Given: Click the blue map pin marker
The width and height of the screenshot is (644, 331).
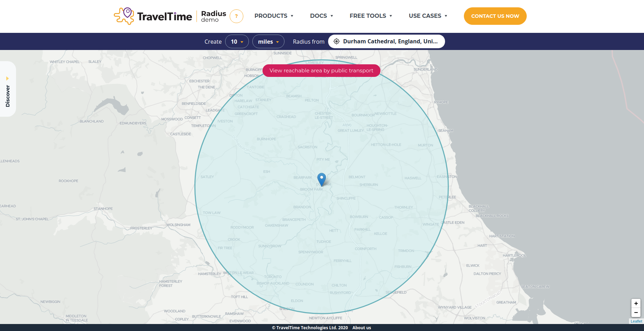Looking at the screenshot, I should [x=321, y=180].
